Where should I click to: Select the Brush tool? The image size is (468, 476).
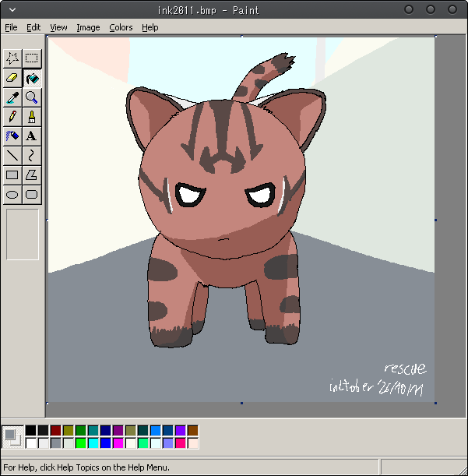coord(32,117)
